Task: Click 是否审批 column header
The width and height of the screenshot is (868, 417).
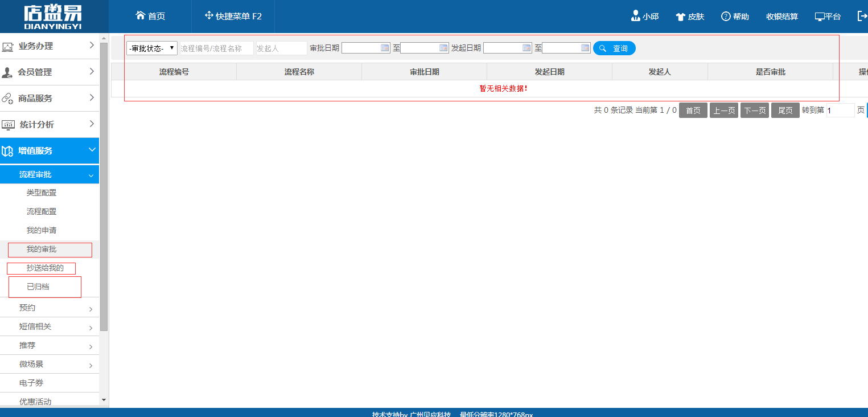Action: tap(771, 72)
